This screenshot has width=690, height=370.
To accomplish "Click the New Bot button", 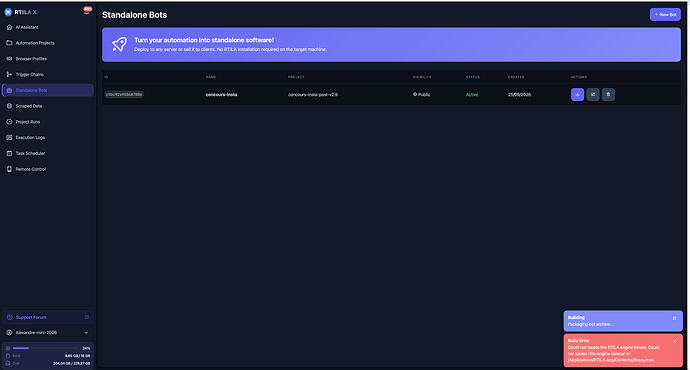I will [665, 15].
